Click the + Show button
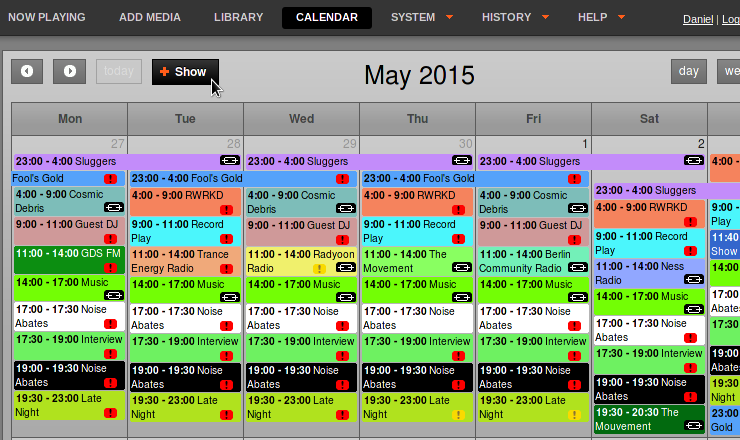 (x=185, y=72)
